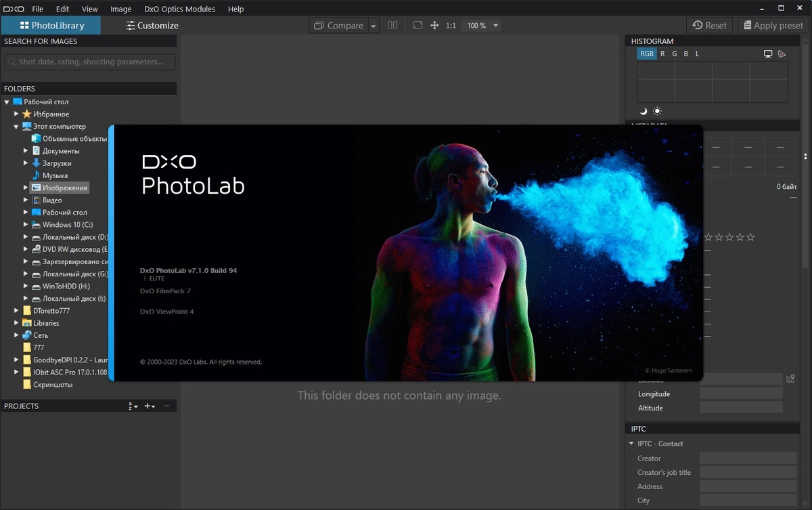Viewport: 812px width, 510px height.
Task: Toggle monitor gamut warning icon in histogram
Action: pos(768,54)
